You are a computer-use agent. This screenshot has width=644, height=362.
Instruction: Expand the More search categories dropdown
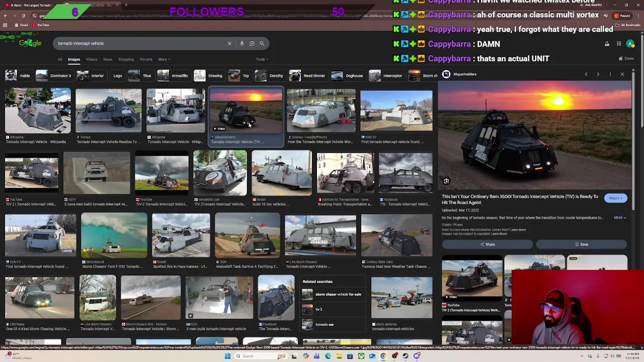pos(164,59)
